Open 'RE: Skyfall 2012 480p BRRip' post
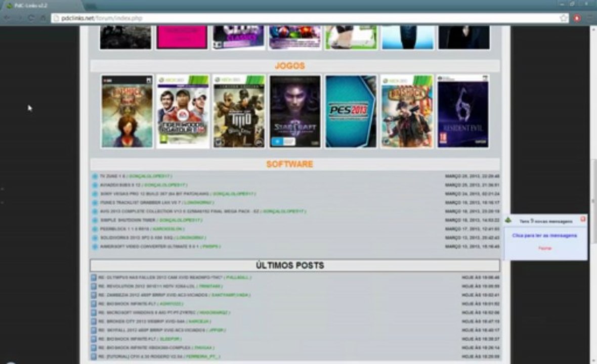The height and width of the screenshot is (364, 597). point(152,330)
